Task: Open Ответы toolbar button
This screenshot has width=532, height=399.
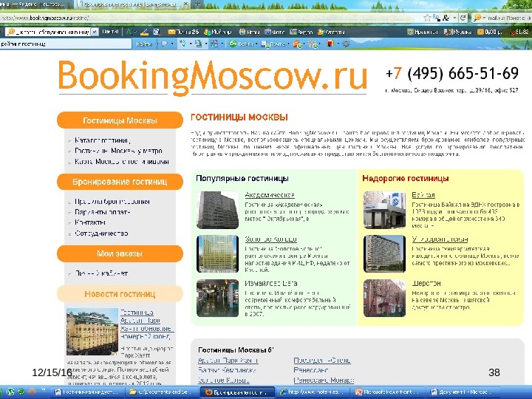Action: click(331, 32)
